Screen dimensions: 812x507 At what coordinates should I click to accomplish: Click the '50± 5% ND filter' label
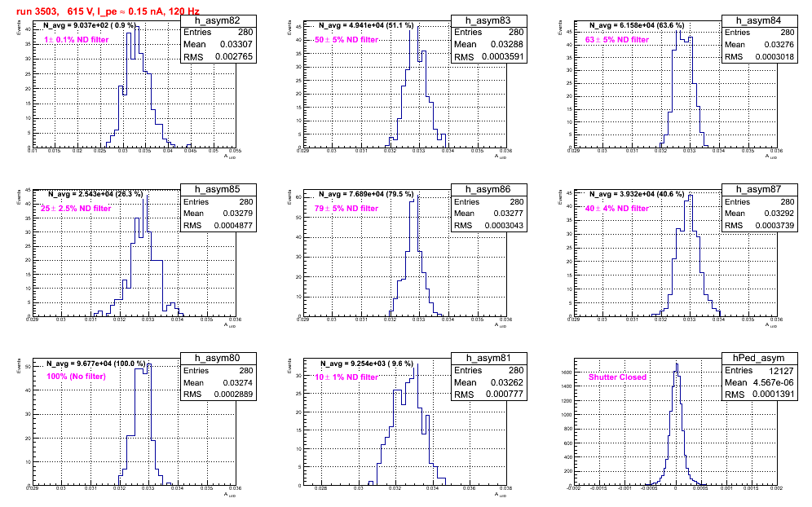pos(346,40)
